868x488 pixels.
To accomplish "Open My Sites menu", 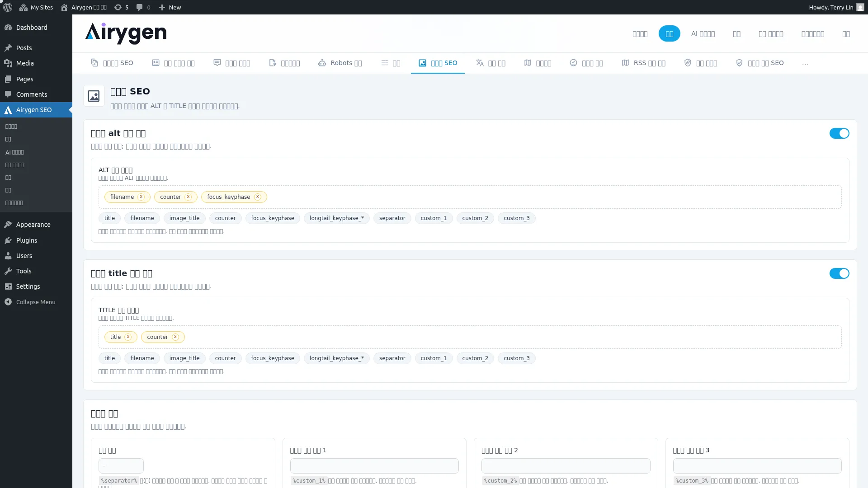I will click(36, 7).
